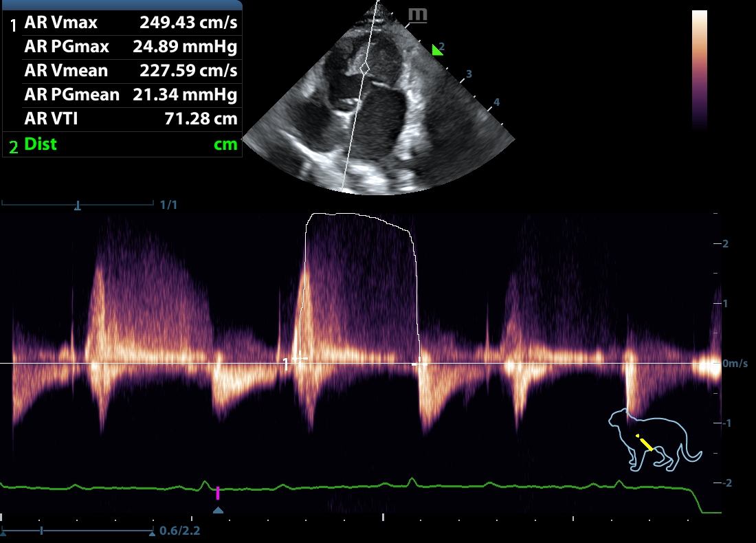Click the middle tick of the 0.6/2.2 slider

tap(42, 531)
